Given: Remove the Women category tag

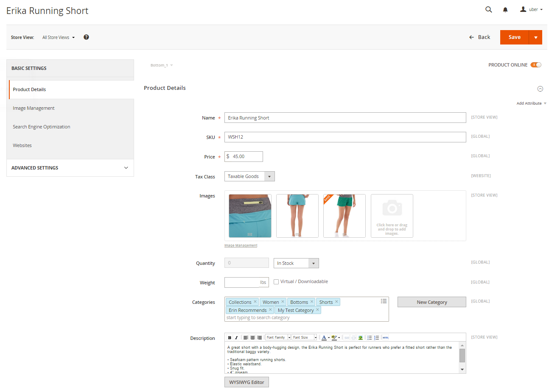Looking at the screenshot, I should (283, 302).
